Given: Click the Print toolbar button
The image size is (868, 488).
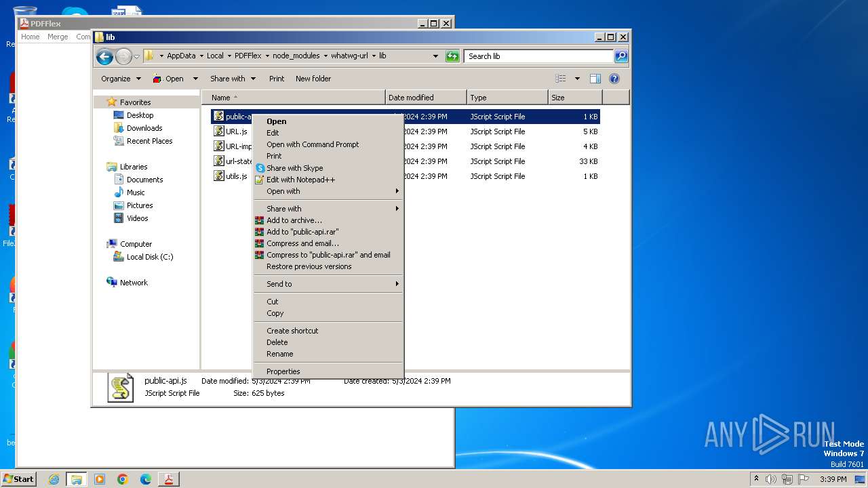Looking at the screenshot, I should point(277,79).
